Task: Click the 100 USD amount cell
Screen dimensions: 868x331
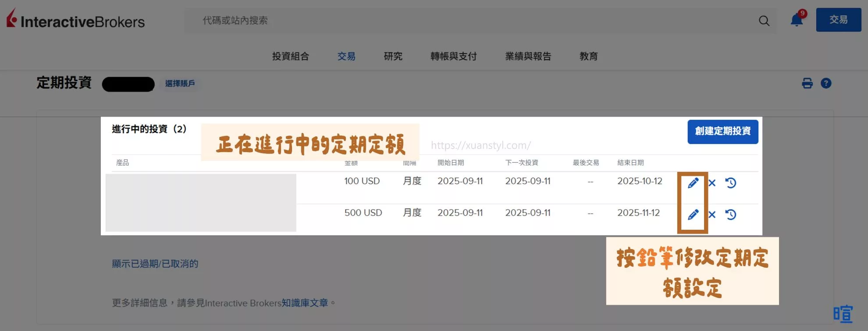Action: coord(362,181)
